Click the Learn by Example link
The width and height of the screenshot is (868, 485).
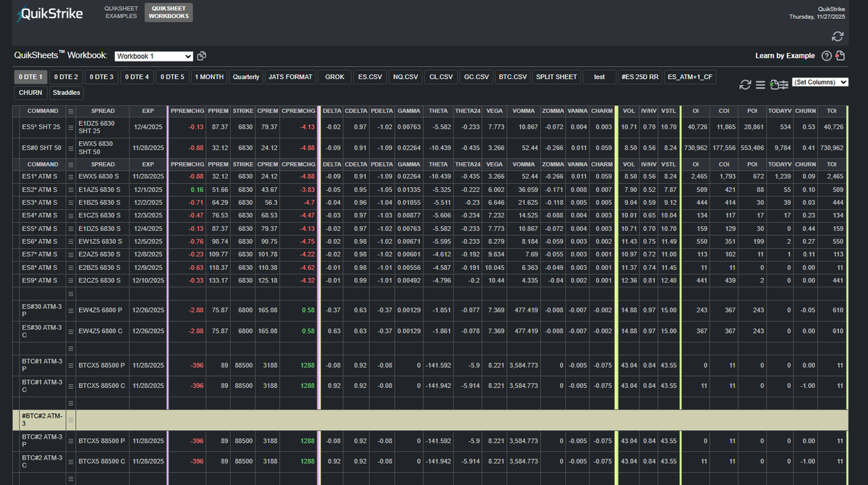tap(785, 56)
